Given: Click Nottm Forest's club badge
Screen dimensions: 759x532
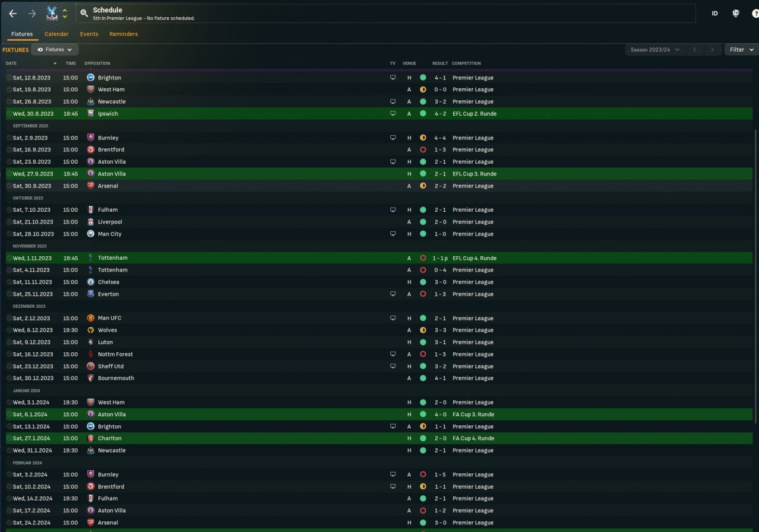Looking at the screenshot, I should pyautogui.click(x=91, y=355).
